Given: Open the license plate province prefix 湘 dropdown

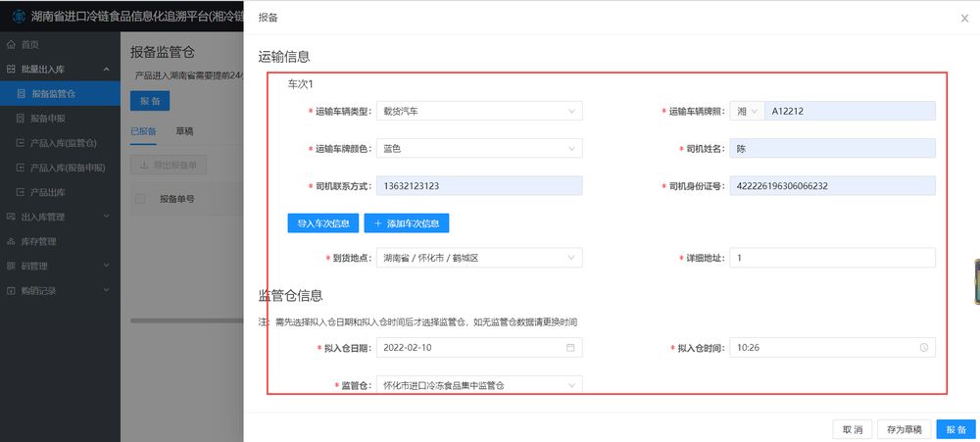Looking at the screenshot, I should (746, 112).
